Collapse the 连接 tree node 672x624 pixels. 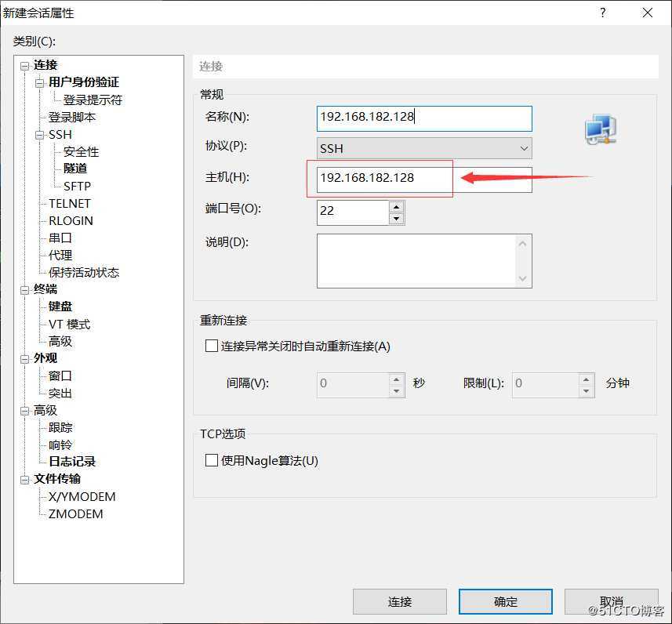coord(25,66)
